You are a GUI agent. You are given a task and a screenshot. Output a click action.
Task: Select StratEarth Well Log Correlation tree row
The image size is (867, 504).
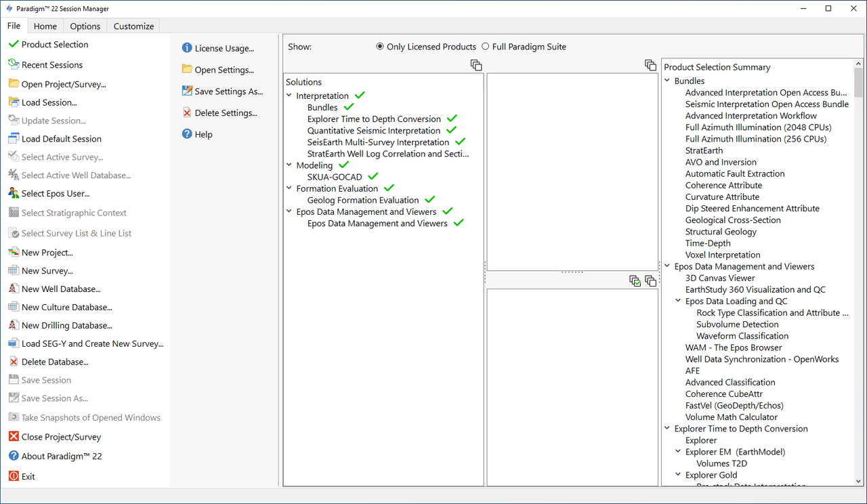click(388, 154)
